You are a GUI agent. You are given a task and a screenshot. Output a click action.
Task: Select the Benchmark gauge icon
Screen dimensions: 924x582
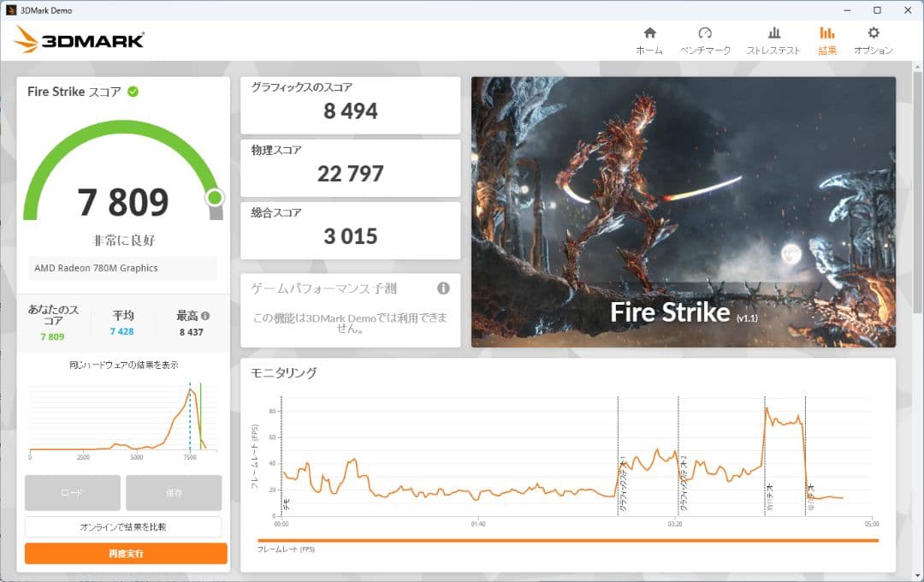[707, 34]
